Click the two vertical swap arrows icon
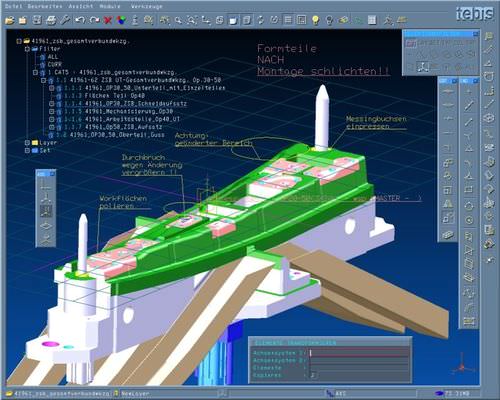The height and width of the screenshot is (400, 500). pyautogui.click(x=261, y=20)
